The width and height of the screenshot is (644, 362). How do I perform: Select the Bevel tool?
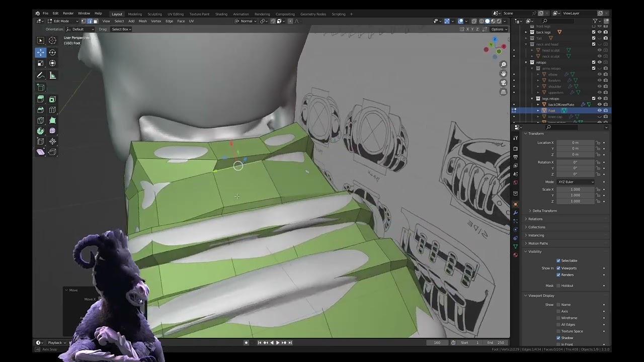click(41, 110)
